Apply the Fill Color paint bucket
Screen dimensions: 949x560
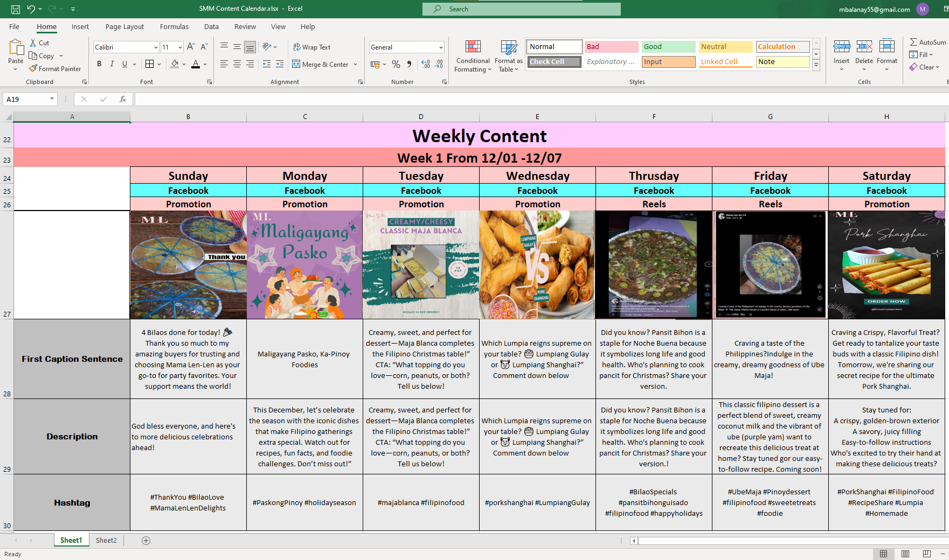pyautogui.click(x=175, y=64)
